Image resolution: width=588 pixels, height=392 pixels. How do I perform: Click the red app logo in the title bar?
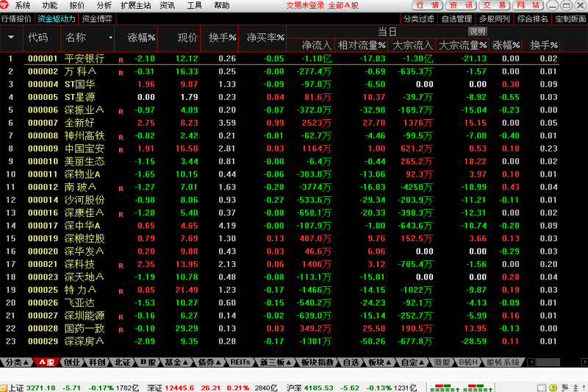(4, 5)
